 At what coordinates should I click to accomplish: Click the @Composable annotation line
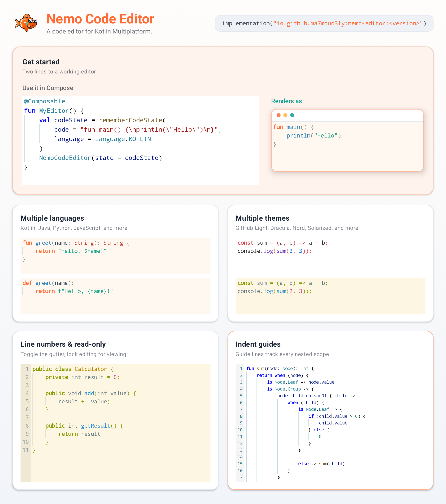coord(44,101)
